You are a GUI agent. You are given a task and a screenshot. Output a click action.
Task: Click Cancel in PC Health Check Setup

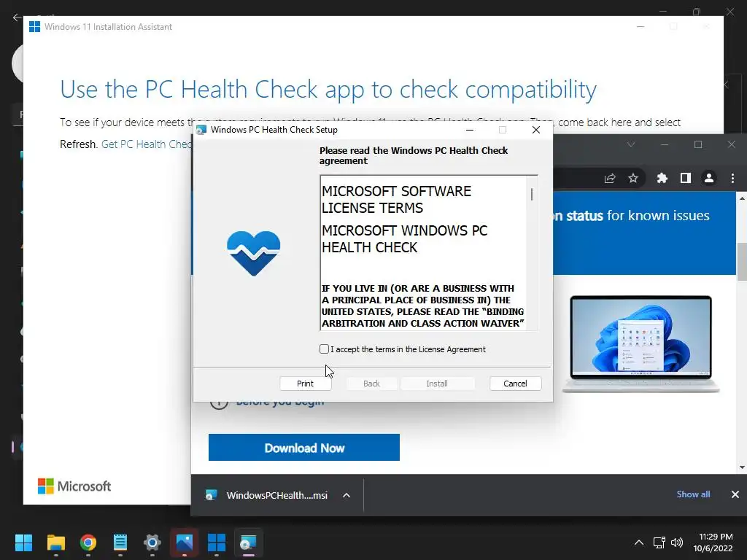515,384
